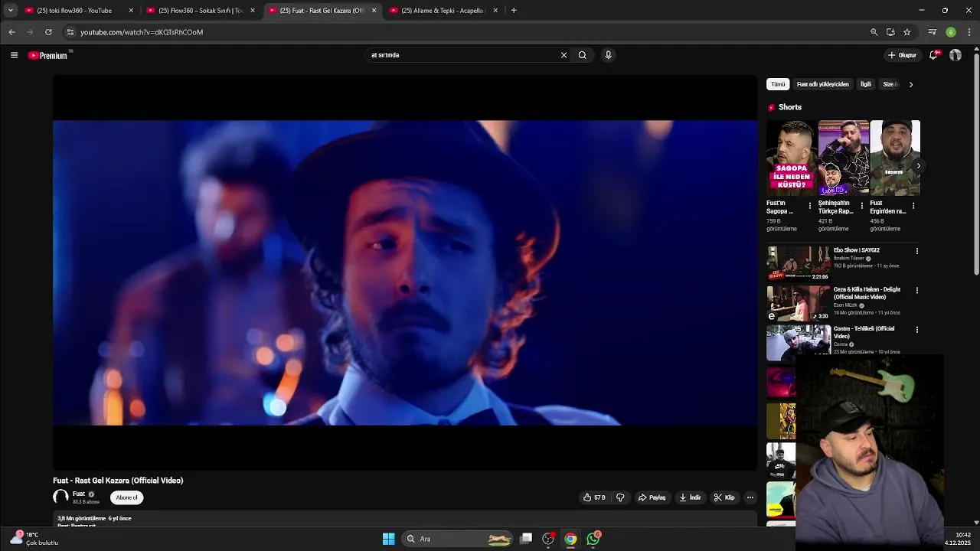Open Chrome from the taskbar
This screenshot has height=551, width=980.
click(x=570, y=539)
